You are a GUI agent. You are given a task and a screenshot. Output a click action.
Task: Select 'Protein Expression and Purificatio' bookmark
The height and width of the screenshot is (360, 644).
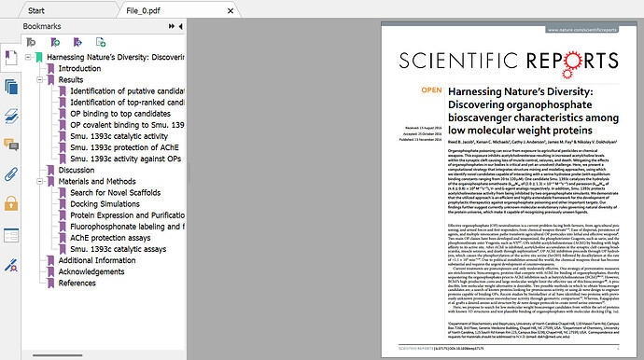pos(127,215)
